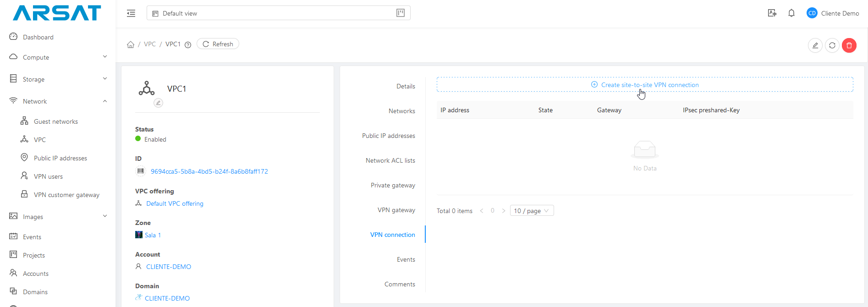Open the 10 / page dropdown
This screenshot has width=868, height=307.
click(x=531, y=211)
